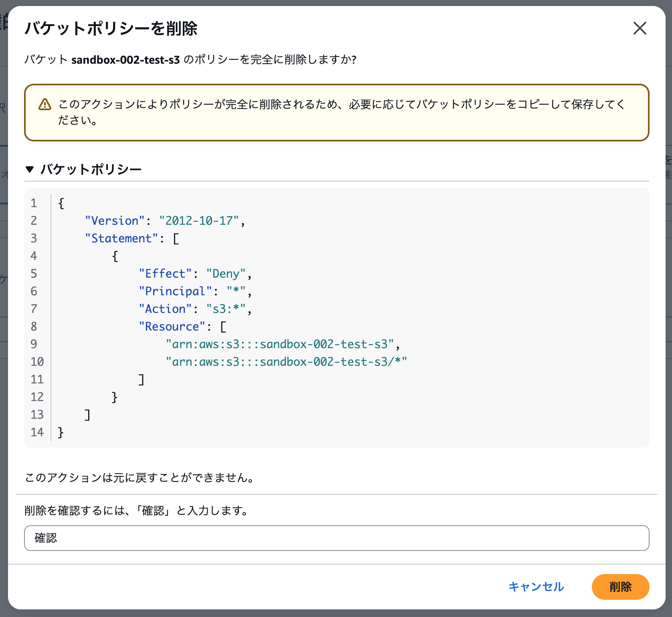Click the dialog title バケットポリシーを削除
672x617 pixels.
point(111,28)
